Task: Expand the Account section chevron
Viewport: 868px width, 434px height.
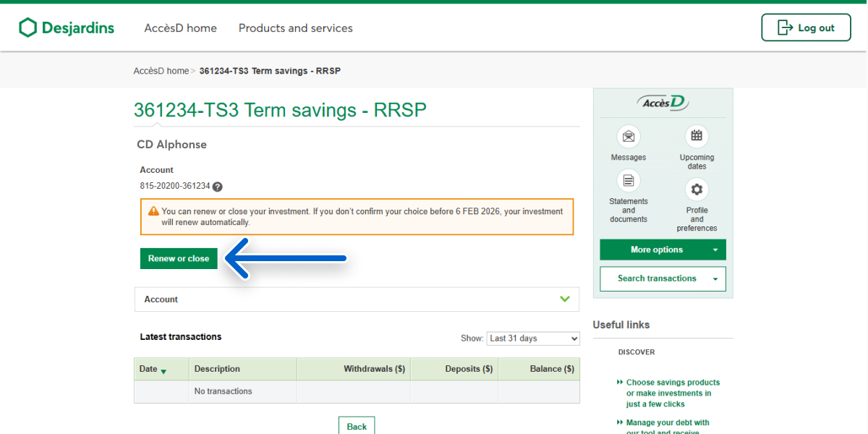Action: tap(565, 299)
